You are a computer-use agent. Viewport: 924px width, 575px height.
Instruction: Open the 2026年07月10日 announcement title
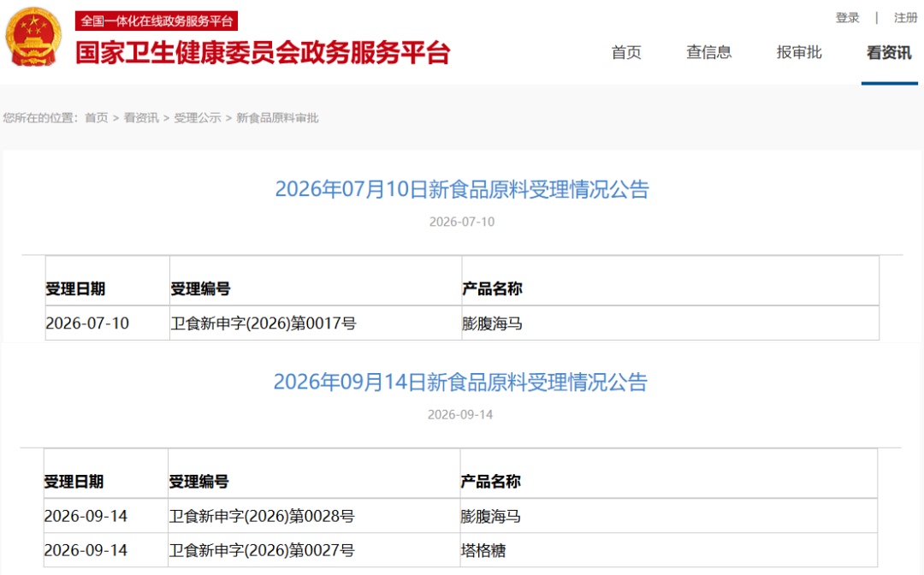(462, 189)
